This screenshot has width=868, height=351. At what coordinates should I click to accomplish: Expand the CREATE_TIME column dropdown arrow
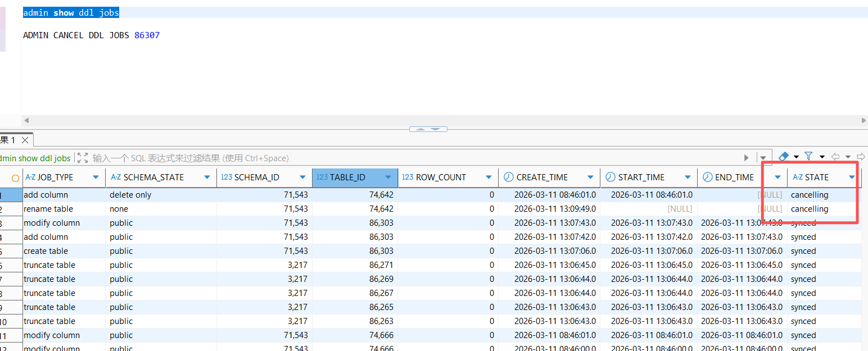[x=590, y=177]
